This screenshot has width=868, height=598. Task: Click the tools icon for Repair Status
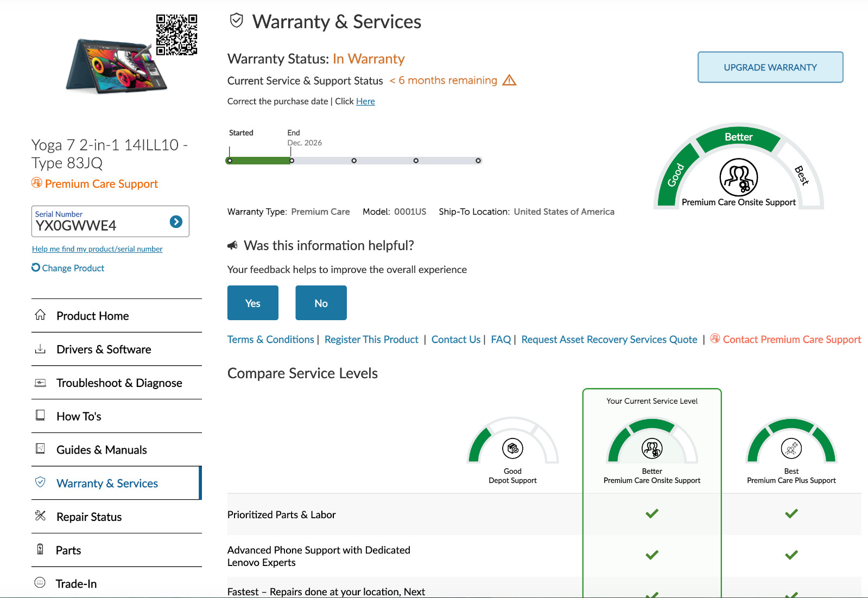click(40, 516)
